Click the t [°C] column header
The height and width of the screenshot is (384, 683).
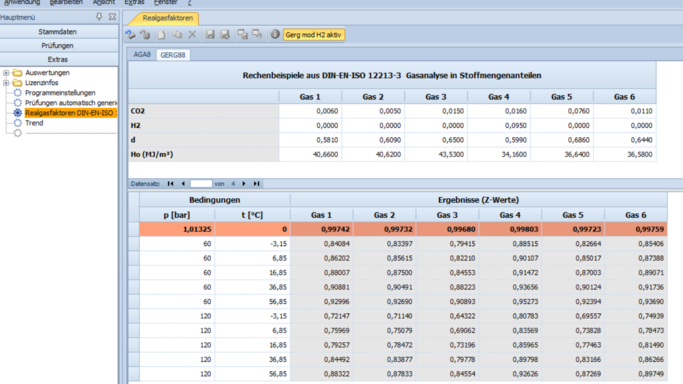coord(252,215)
